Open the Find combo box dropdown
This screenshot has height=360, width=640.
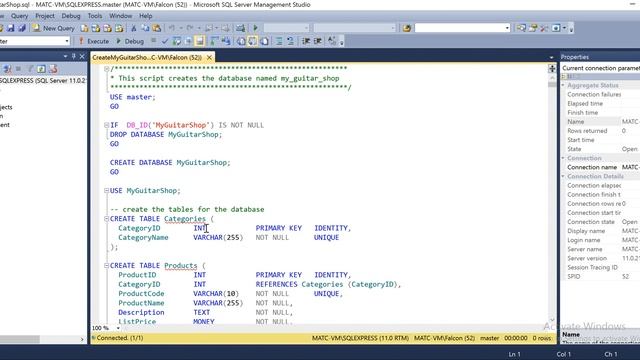507,28
